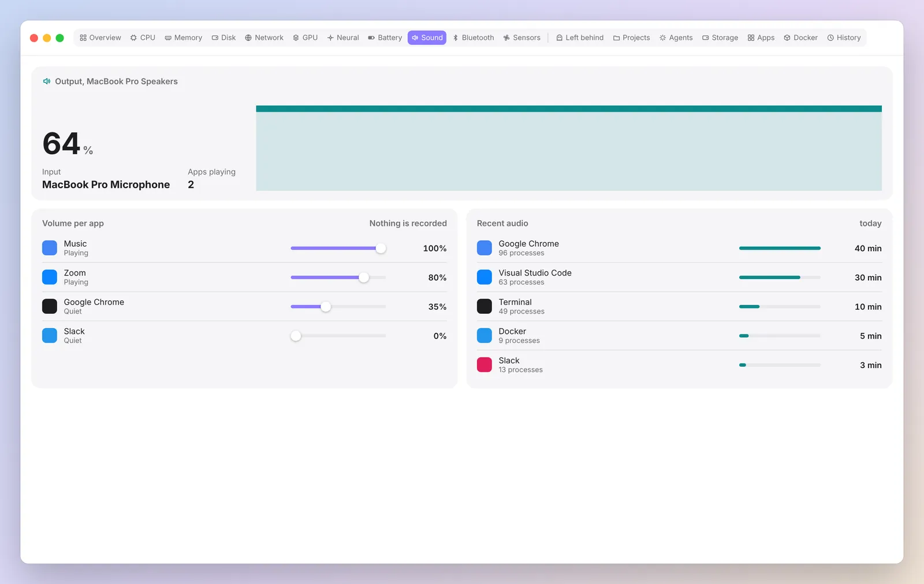The image size is (924, 584).
Task: Click the Zoom app icon in volume list
Action: [50, 277]
